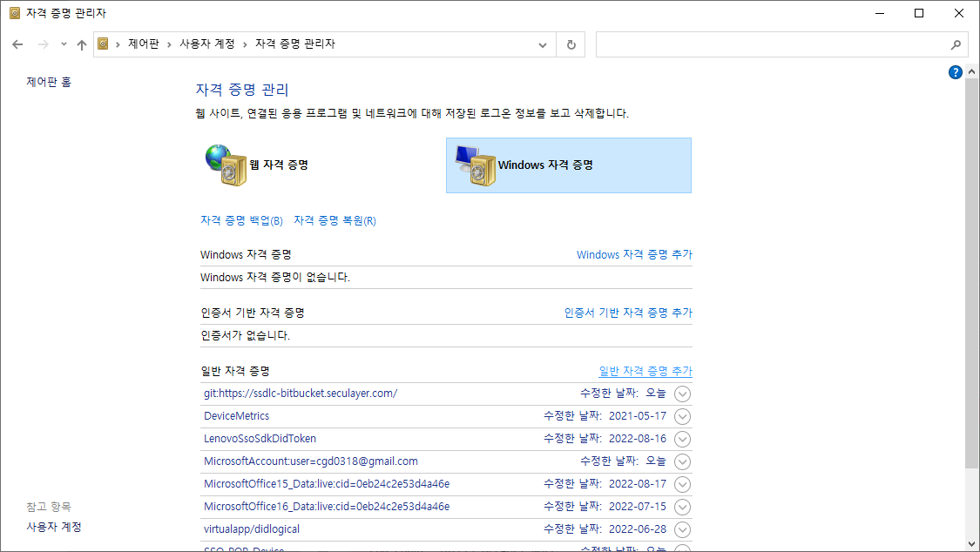This screenshot has width=980, height=552.
Task: Expand LenovoSsoSdkDidToken entry chevron
Action: click(x=682, y=439)
